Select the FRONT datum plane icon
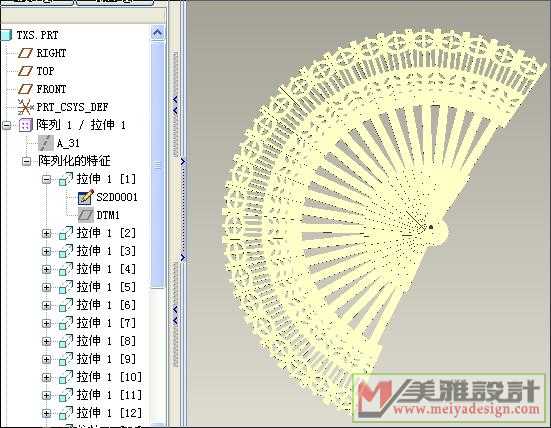 pos(25,89)
